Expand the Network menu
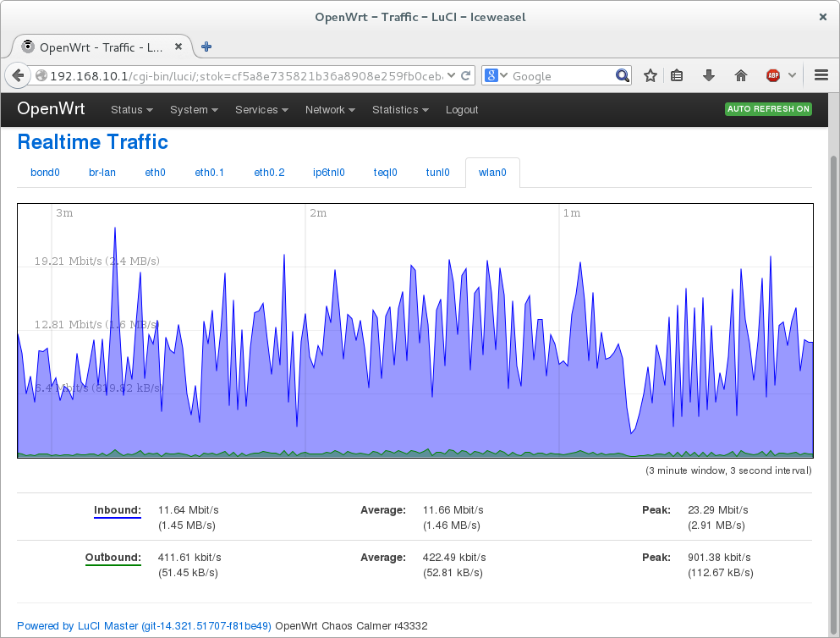Viewport: 840px width, 638px height. pos(330,110)
